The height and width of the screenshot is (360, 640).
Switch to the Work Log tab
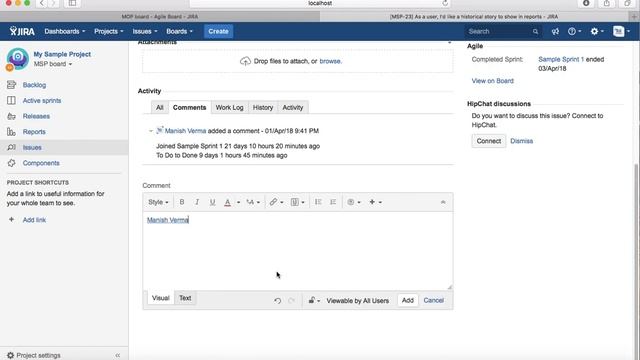229,107
